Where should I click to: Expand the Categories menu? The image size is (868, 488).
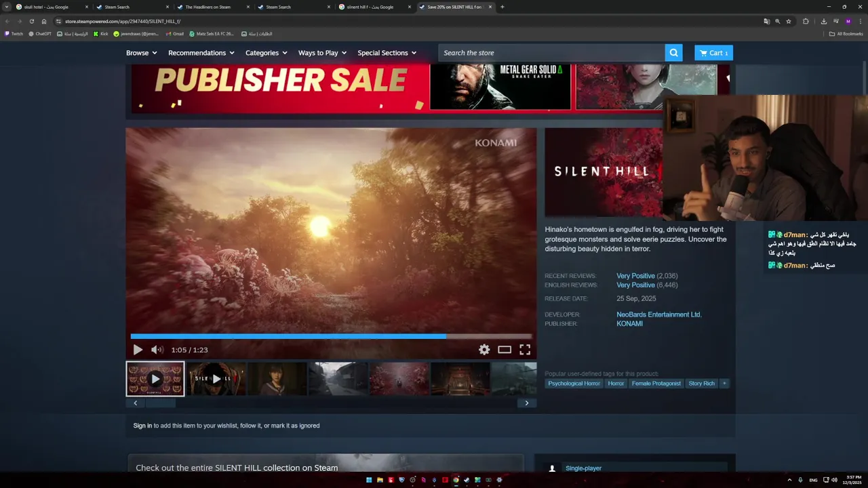click(266, 53)
